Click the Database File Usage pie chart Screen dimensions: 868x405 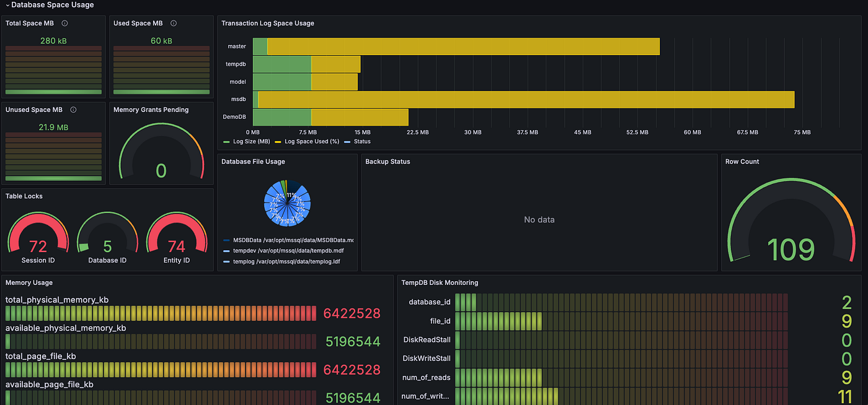(287, 203)
